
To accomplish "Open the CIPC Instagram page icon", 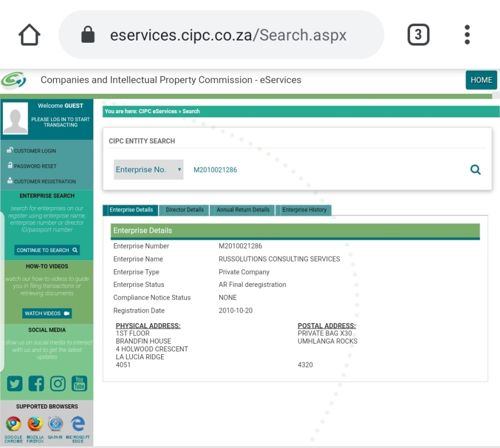I will click(x=58, y=383).
